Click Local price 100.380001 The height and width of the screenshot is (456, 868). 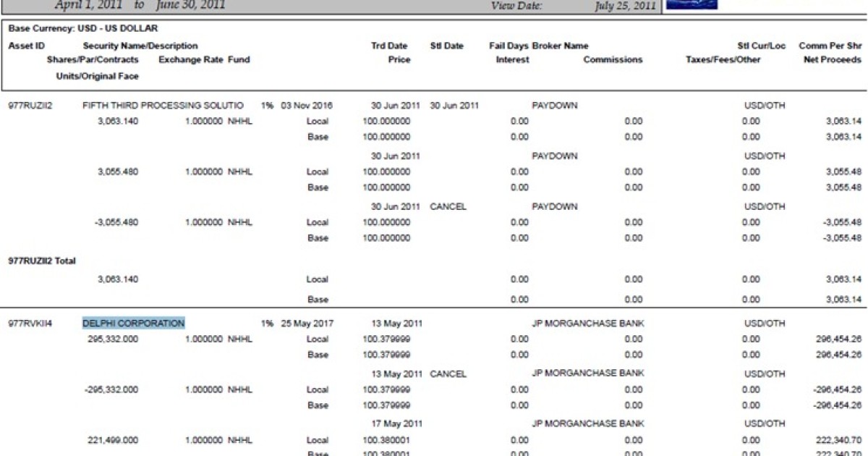(386, 440)
